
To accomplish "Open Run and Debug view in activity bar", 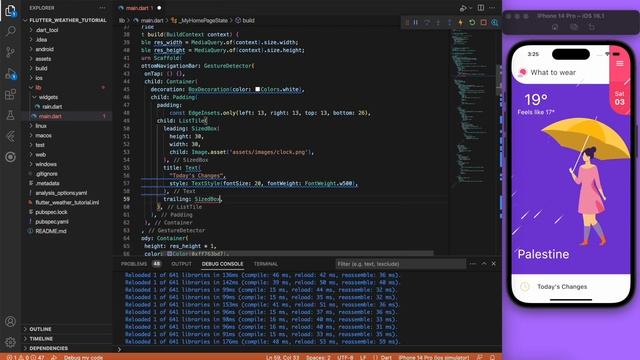I will click(x=10, y=74).
